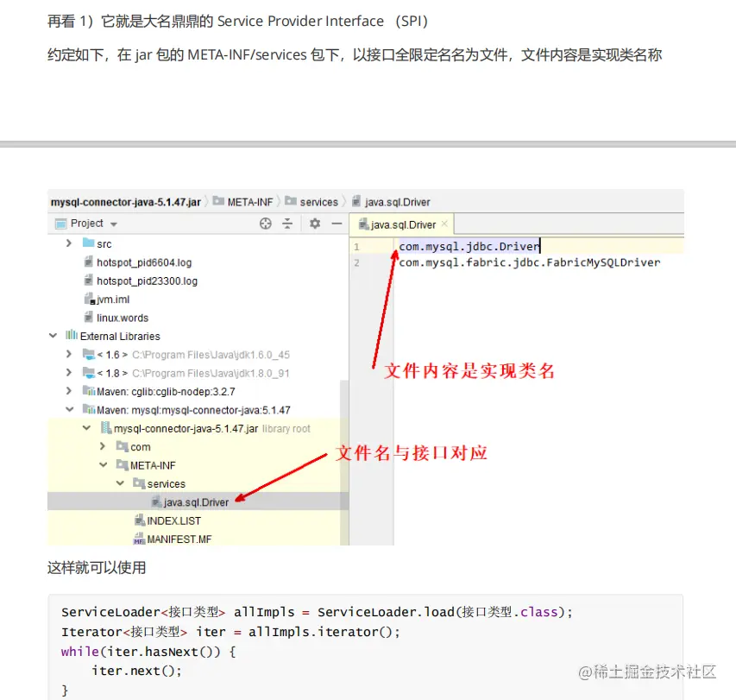Select the java.sql.Driver editor tab
The height and width of the screenshot is (700, 736).
pyautogui.click(x=403, y=224)
